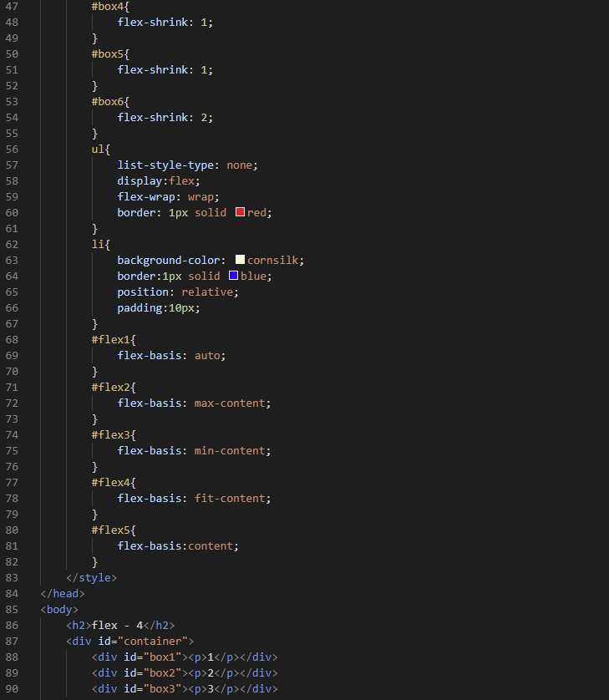This screenshot has height=700, width=609.
Task: Click 'flex-basis: auto;' declaration
Action: 171,356
